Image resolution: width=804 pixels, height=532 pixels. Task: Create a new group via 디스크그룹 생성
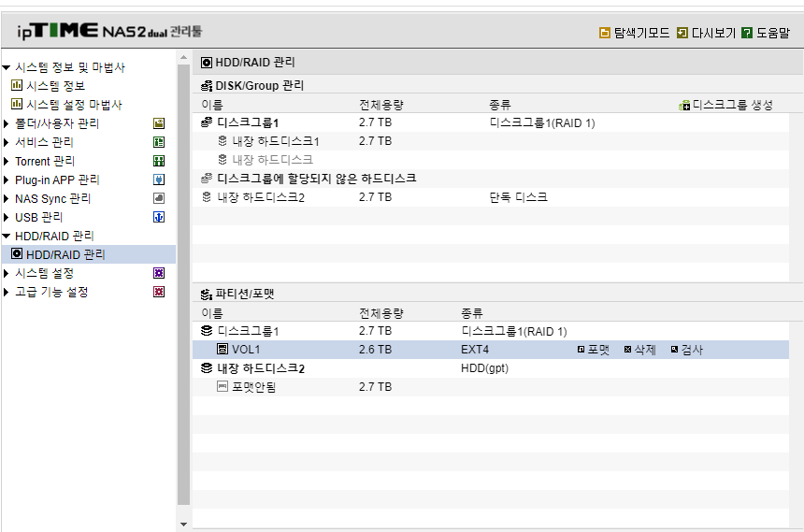(725, 105)
